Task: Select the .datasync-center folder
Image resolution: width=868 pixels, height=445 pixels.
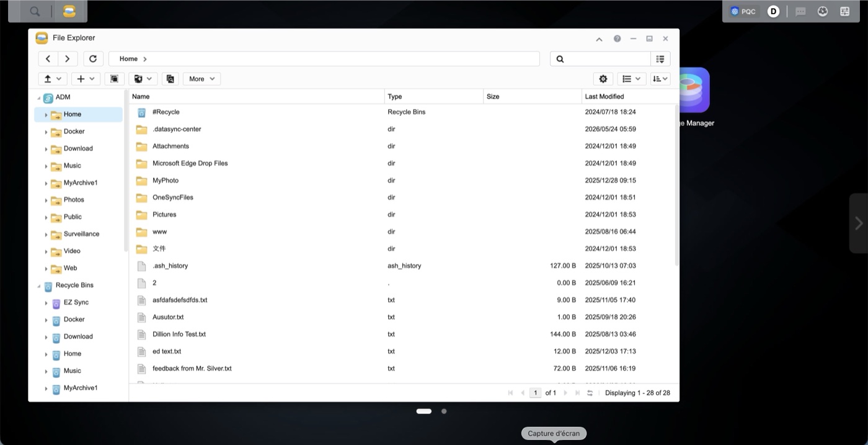Action: [402, 129]
